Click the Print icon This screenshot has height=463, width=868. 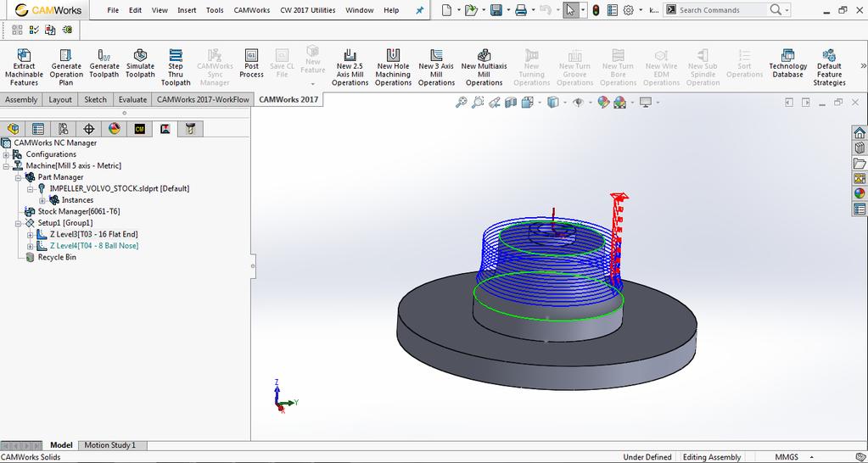point(521,10)
